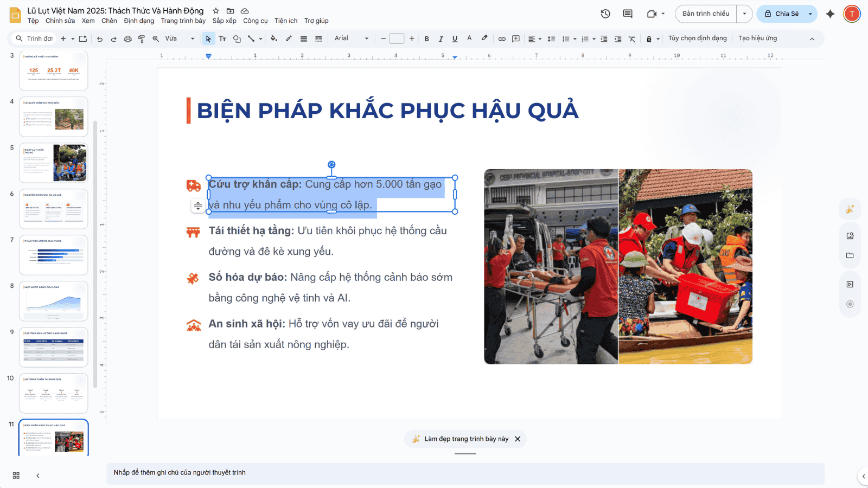Viewport: 868px width, 488px height.
Task: Open the Chèn menu
Action: pyautogui.click(x=109, y=21)
